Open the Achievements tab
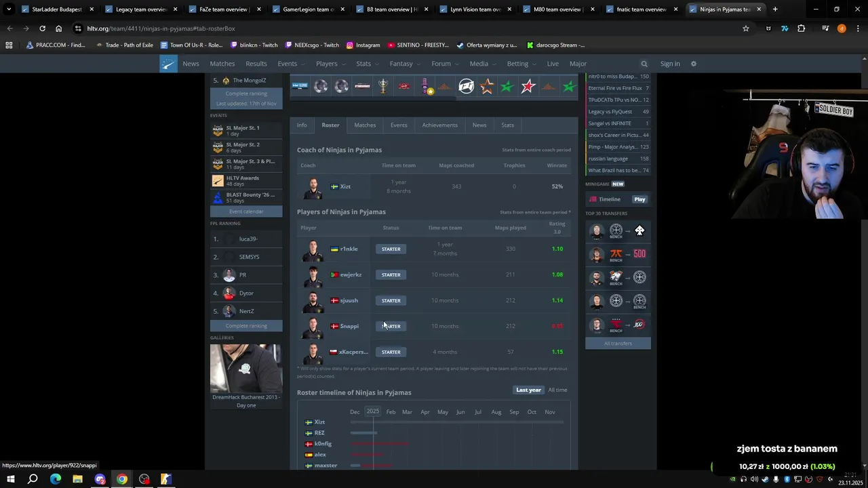Viewport: 868px width, 488px height. tap(439, 125)
